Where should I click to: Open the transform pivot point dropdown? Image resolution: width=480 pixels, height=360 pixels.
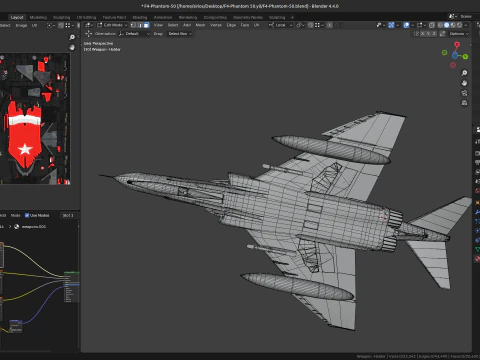[300, 25]
